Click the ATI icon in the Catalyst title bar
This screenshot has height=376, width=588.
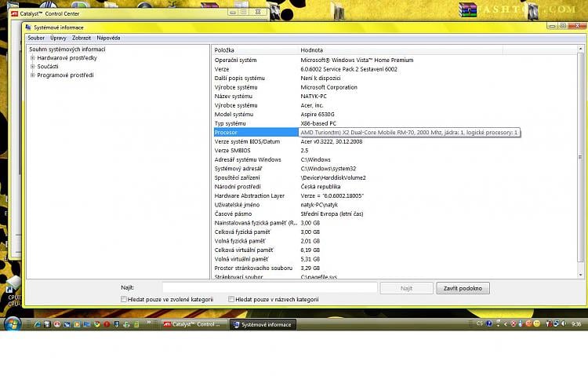click(14, 13)
